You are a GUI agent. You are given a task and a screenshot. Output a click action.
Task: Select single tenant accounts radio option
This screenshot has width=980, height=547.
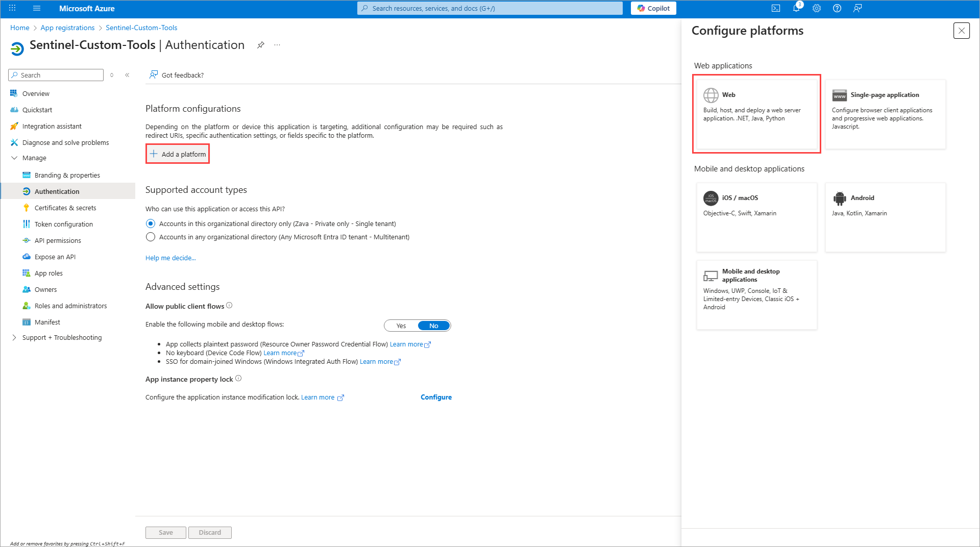click(151, 223)
